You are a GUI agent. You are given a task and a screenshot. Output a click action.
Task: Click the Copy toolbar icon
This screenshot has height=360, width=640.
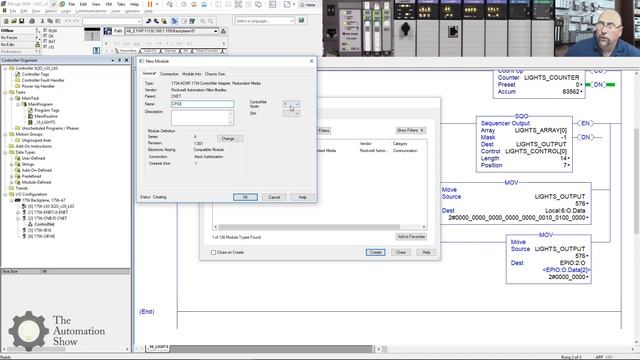(x=50, y=21)
